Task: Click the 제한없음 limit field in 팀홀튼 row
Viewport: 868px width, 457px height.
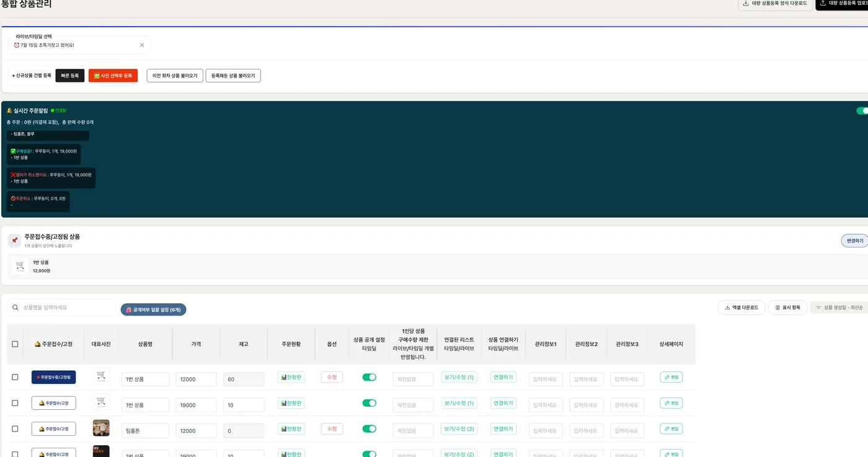Action: click(x=414, y=431)
